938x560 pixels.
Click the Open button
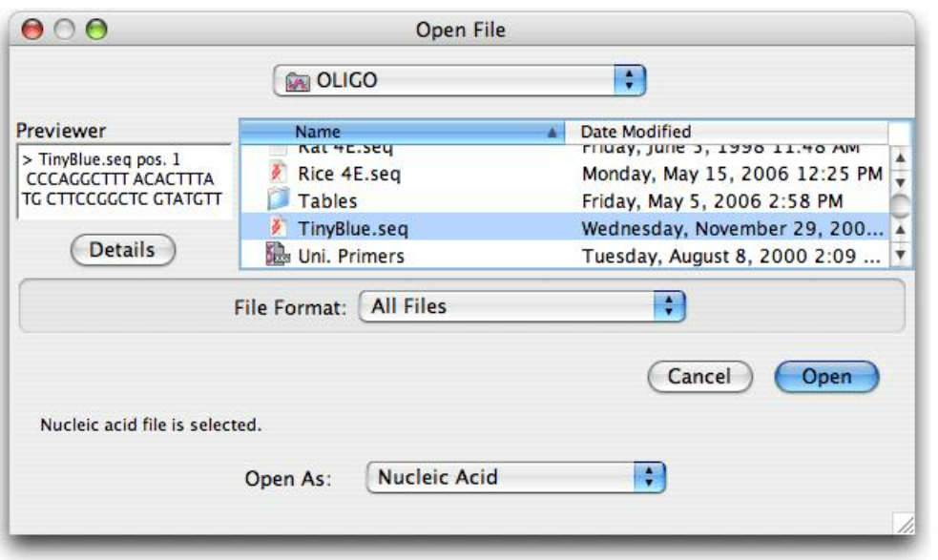tap(826, 376)
